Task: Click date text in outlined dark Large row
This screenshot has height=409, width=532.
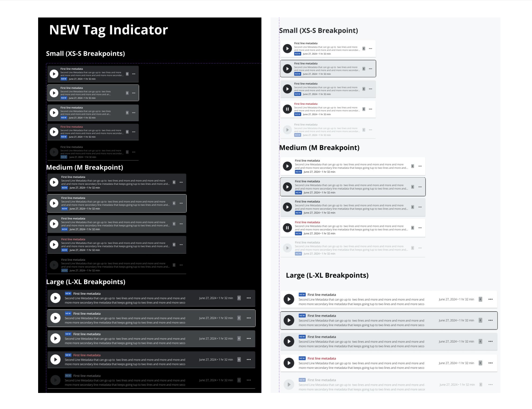Action: [216, 318]
